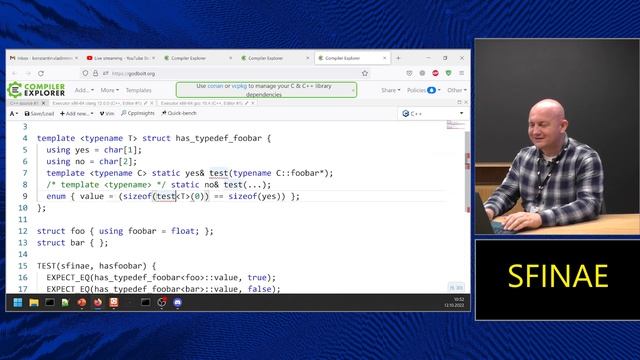Show site shield tracking protection info
The height and width of the screenshot is (360, 640).
85,73
